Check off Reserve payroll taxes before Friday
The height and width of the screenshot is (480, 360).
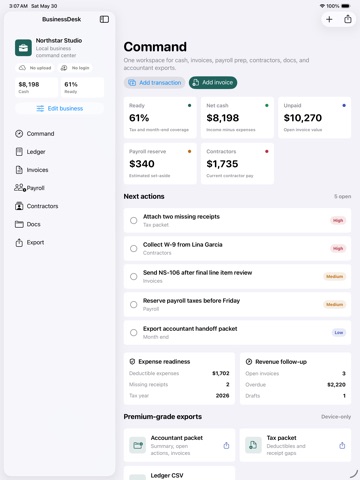(x=134, y=304)
